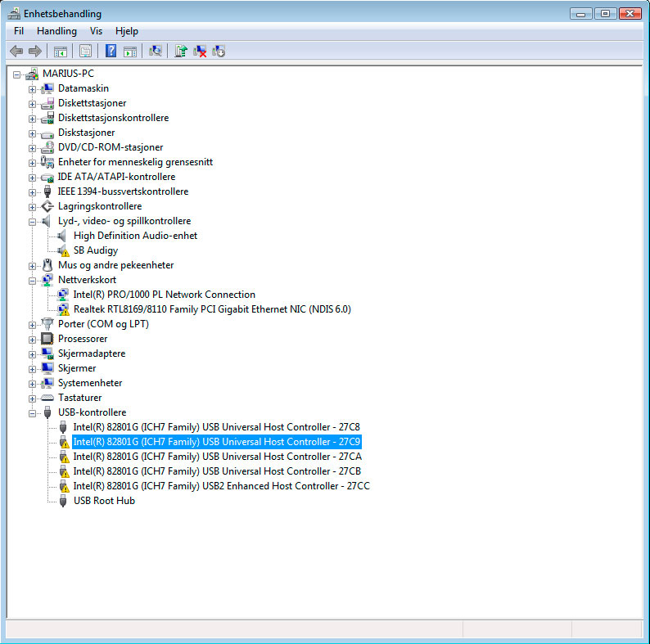Click the Disable device toolbar icon
This screenshot has width=650, height=644.
[x=219, y=51]
